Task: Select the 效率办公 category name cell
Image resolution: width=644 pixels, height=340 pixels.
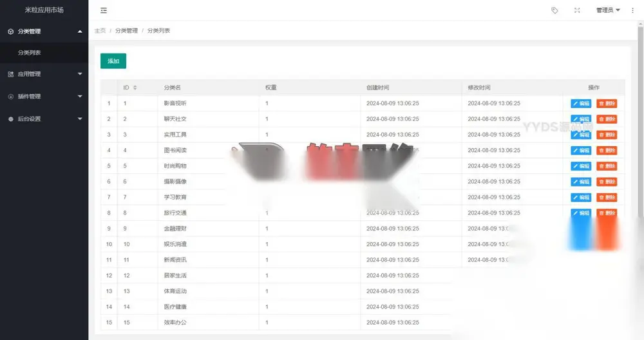Action: 208,323
